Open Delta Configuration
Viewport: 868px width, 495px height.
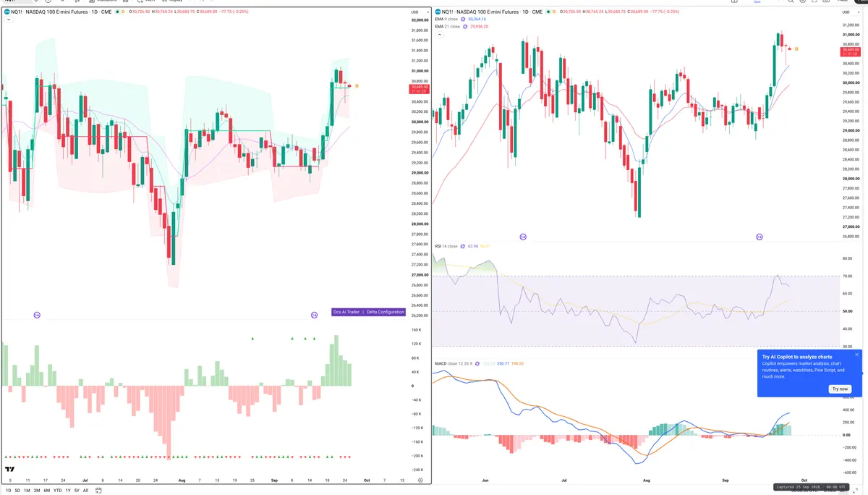(385, 312)
